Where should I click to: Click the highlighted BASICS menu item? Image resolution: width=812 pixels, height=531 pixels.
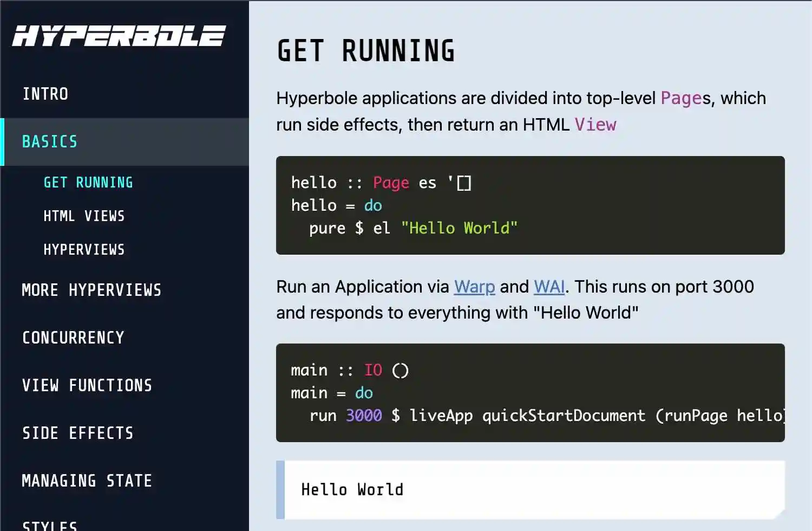coord(50,141)
